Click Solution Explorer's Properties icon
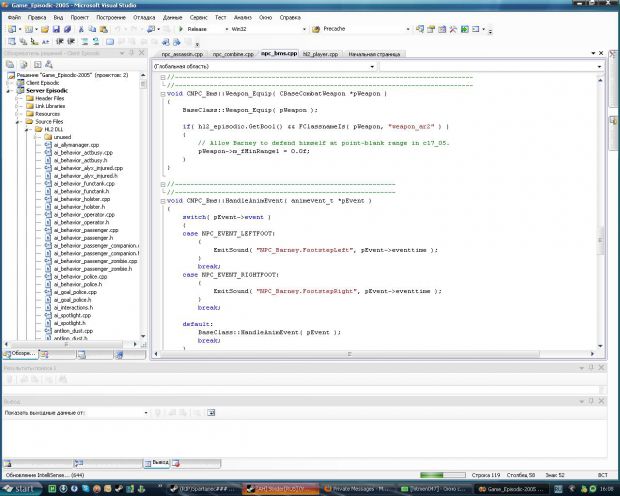The width and height of the screenshot is (620, 496). pyautogui.click(x=10, y=64)
